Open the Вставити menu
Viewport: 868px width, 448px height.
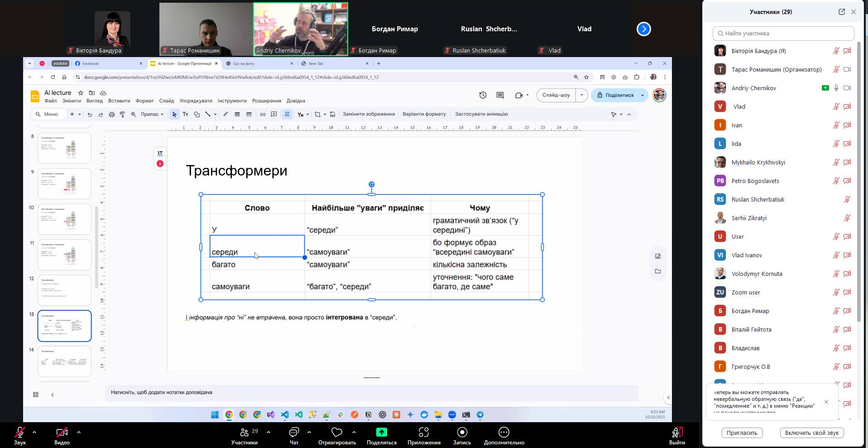119,101
